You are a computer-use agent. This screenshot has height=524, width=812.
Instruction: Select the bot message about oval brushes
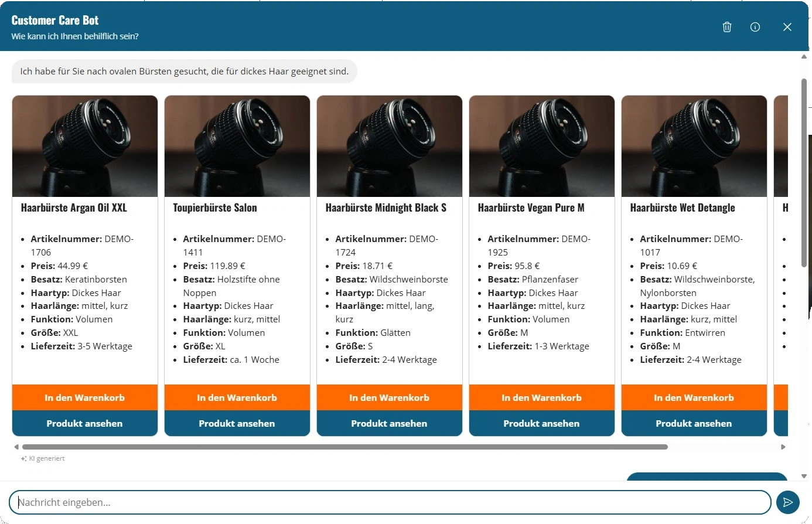tap(184, 71)
